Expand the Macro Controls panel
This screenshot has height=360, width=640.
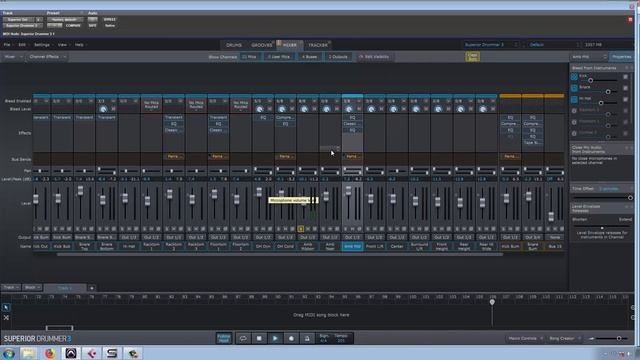tap(525, 338)
